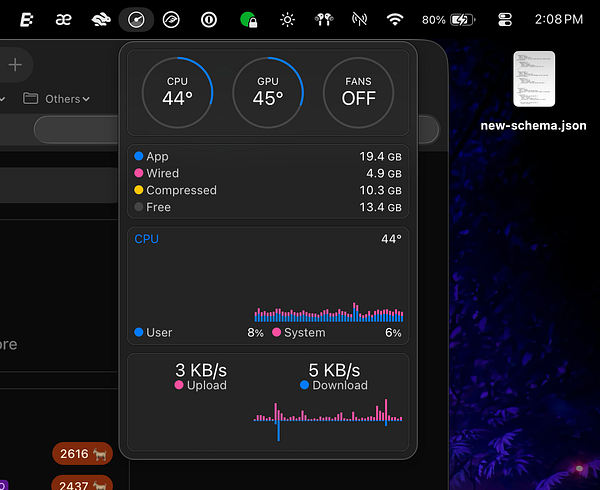Click the new-schema.json file name label
The height and width of the screenshot is (490, 600).
pos(533,125)
